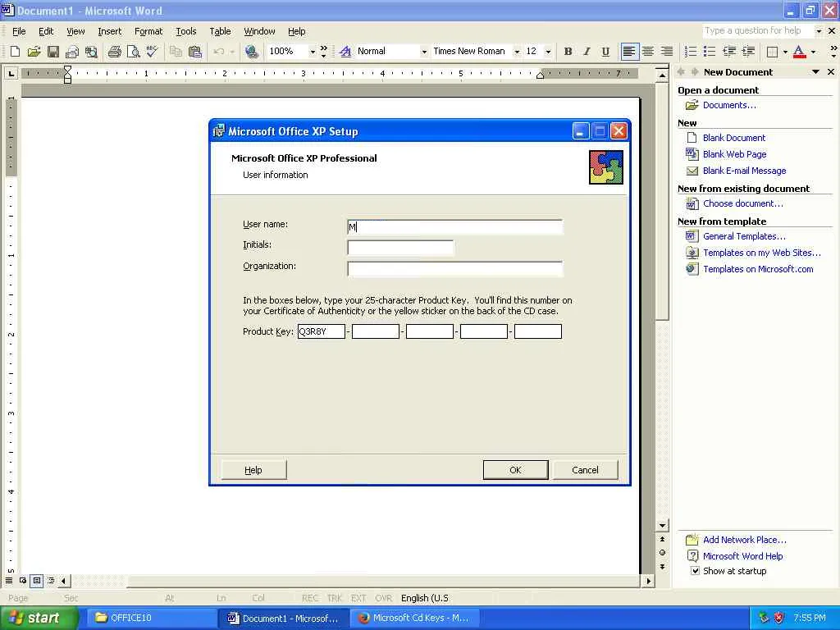Click Cancel in Office XP Setup dialog

(585, 470)
